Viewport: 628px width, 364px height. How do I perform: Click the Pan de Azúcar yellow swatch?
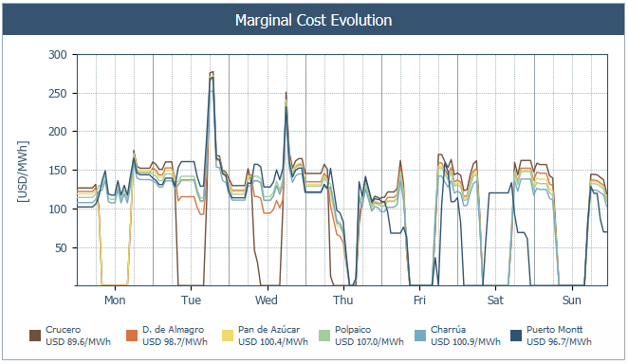tap(228, 336)
